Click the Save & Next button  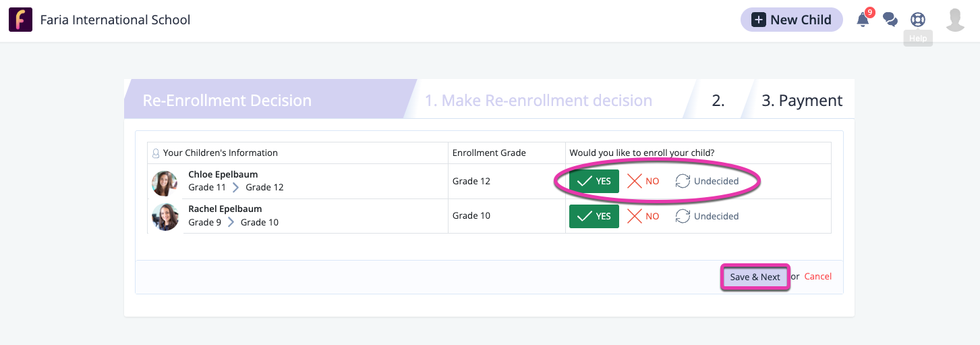tap(755, 277)
